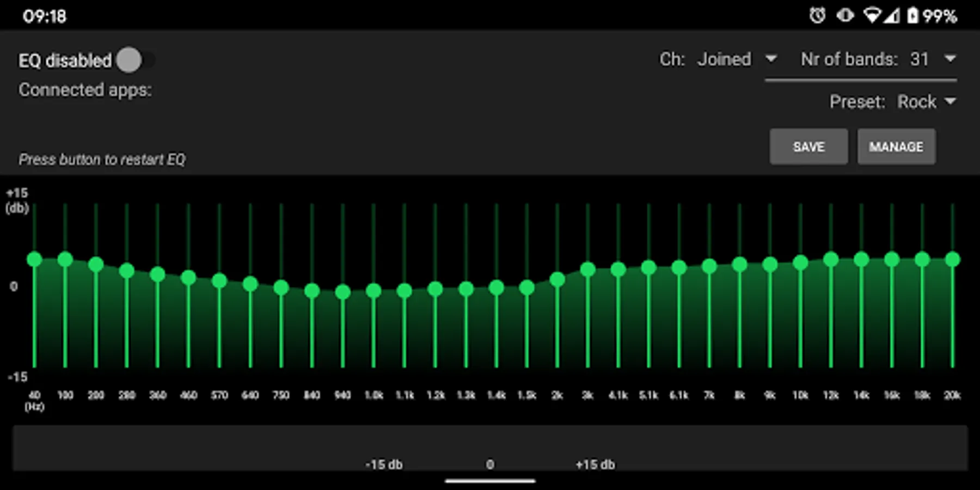
Task: Select the 40 Hz band slider knob
Action: [34, 259]
